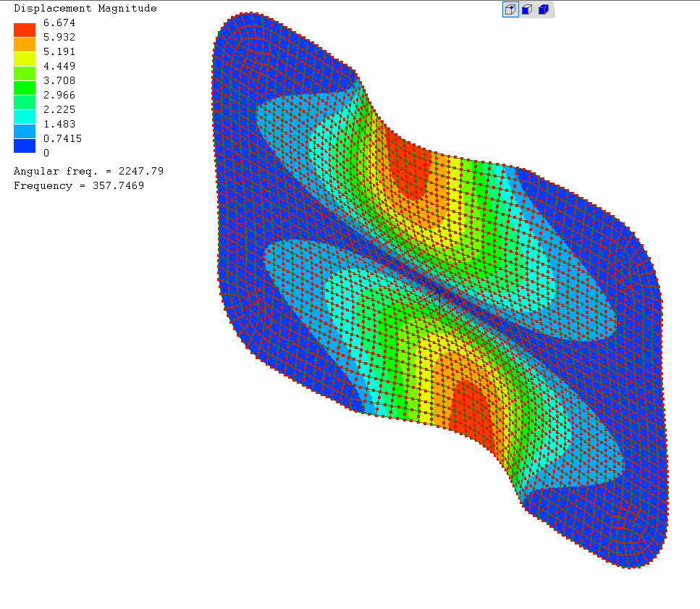Click the yellow legend swatch at 5.191
Screen dimensions: 700x609
25,59
